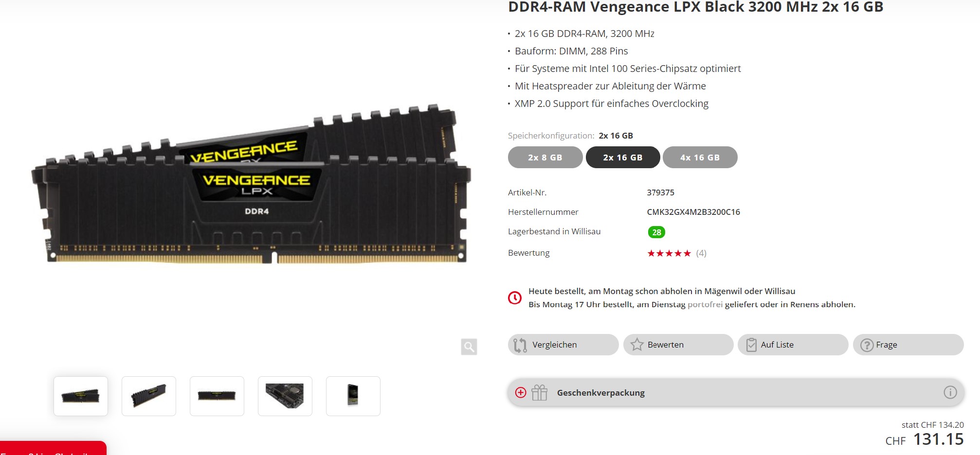Click the star icon in Bewerten button
980x455 pixels.
coord(637,345)
